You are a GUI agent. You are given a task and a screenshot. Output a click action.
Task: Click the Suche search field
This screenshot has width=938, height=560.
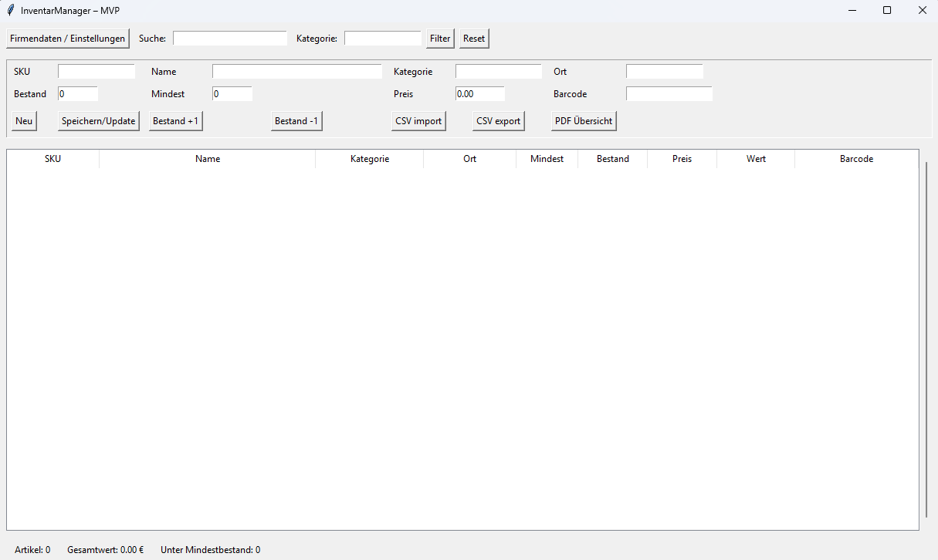(x=229, y=39)
